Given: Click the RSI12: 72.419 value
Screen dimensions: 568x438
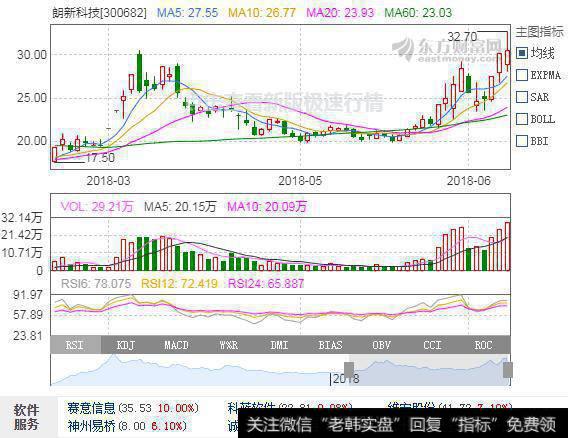Looking at the screenshot, I should (179, 283).
